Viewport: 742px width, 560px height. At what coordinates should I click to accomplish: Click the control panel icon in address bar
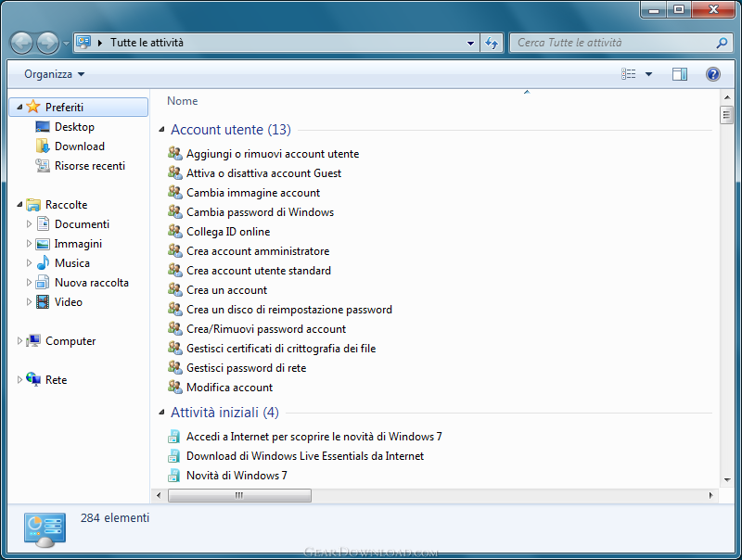pos(83,43)
